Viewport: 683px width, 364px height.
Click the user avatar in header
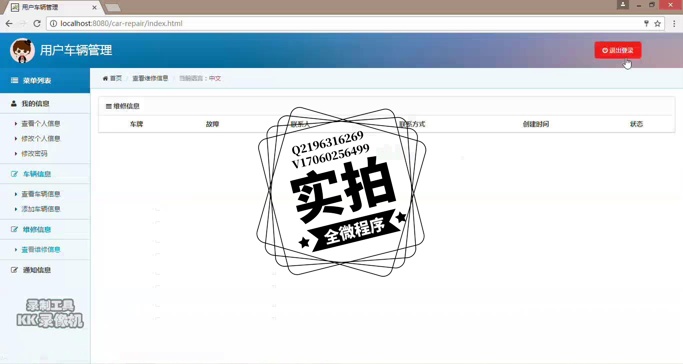pyautogui.click(x=22, y=51)
